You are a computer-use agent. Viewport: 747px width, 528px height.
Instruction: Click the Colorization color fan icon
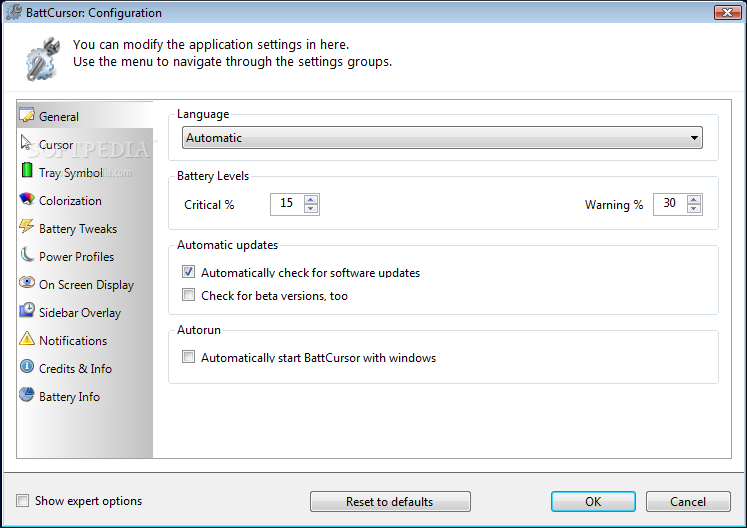tap(27, 199)
